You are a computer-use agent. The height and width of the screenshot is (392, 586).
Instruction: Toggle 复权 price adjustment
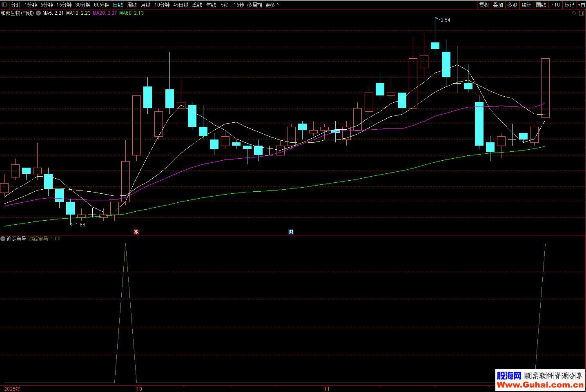click(x=484, y=5)
